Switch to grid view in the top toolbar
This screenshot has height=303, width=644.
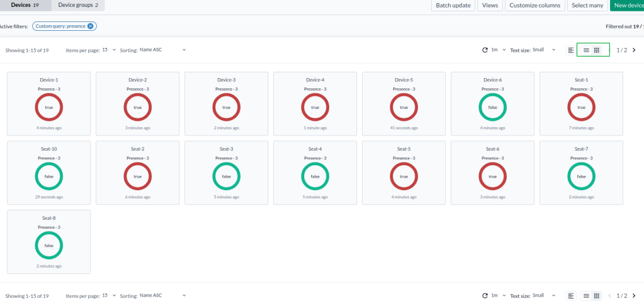pyautogui.click(x=597, y=50)
